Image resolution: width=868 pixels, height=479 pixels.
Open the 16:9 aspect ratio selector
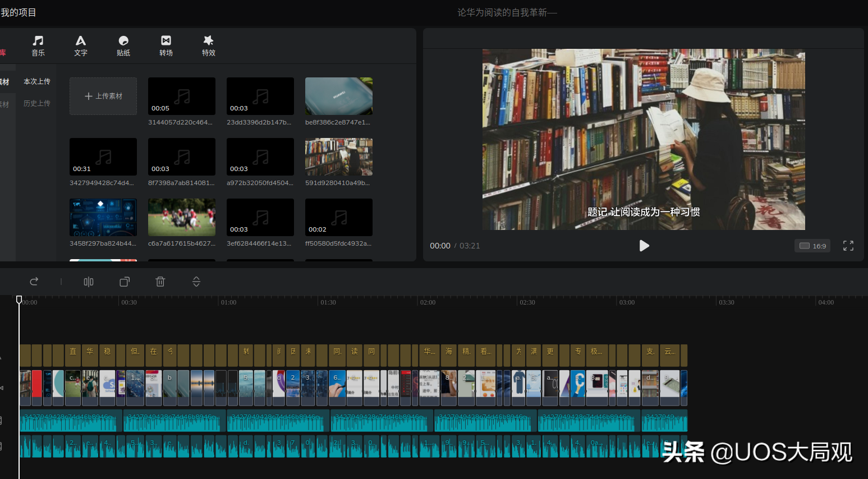click(x=812, y=246)
